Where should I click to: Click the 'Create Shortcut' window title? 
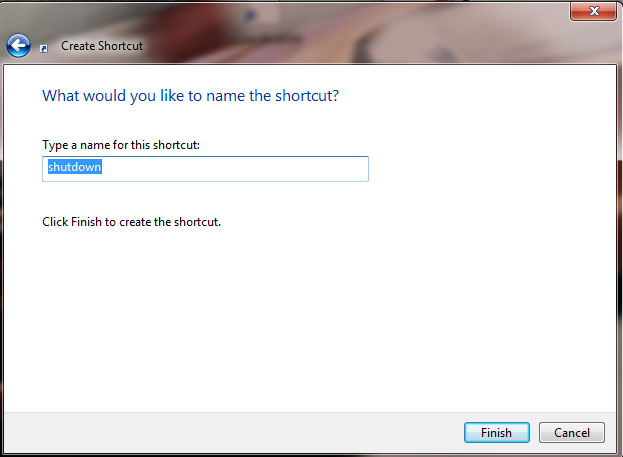click(102, 46)
